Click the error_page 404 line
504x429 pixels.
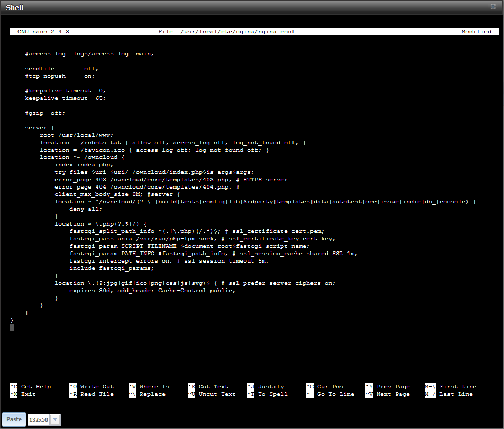tap(147, 187)
